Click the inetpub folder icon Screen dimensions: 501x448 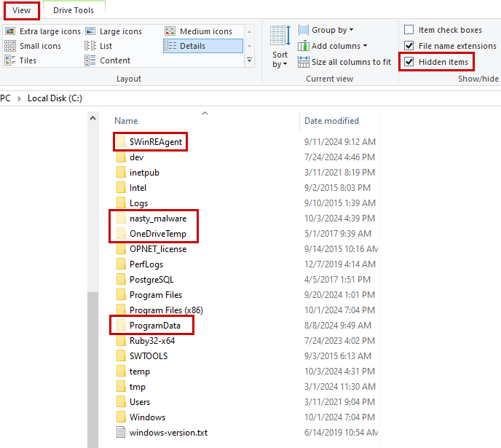point(121,172)
